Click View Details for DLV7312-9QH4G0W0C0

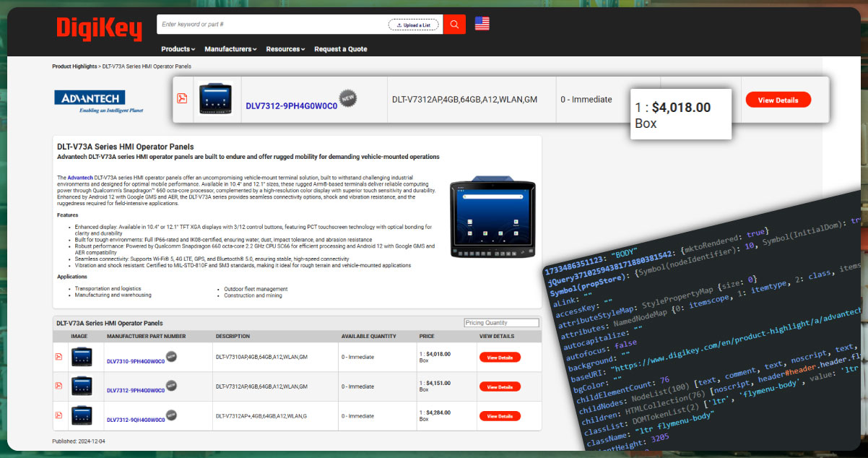500,416
